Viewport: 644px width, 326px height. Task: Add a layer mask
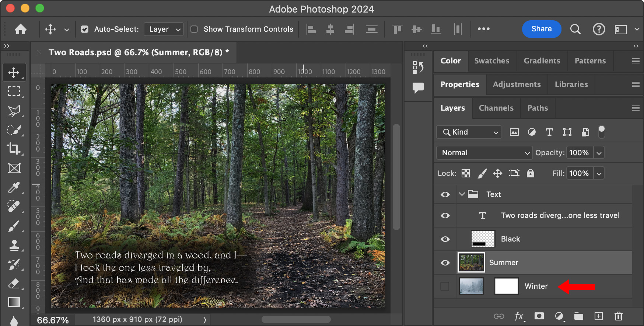pyautogui.click(x=539, y=316)
